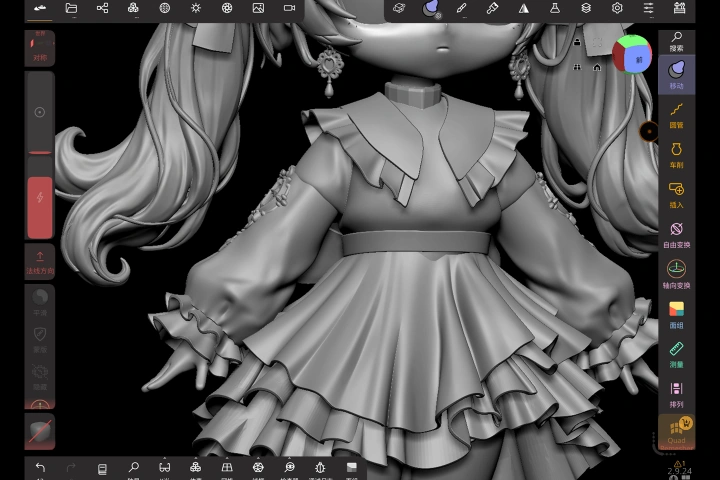Open the settings gear menu
This screenshot has width=720, height=480.
[617, 8]
